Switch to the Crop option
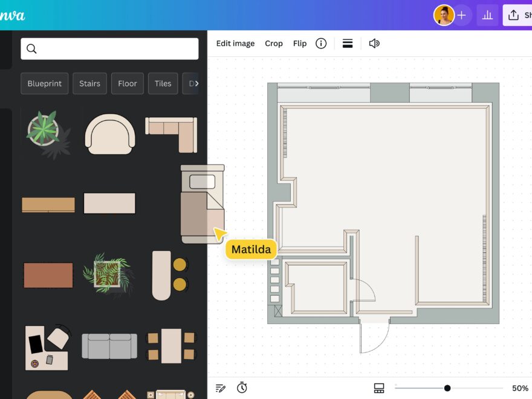This screenshot has width=532, height=399. 273,43
